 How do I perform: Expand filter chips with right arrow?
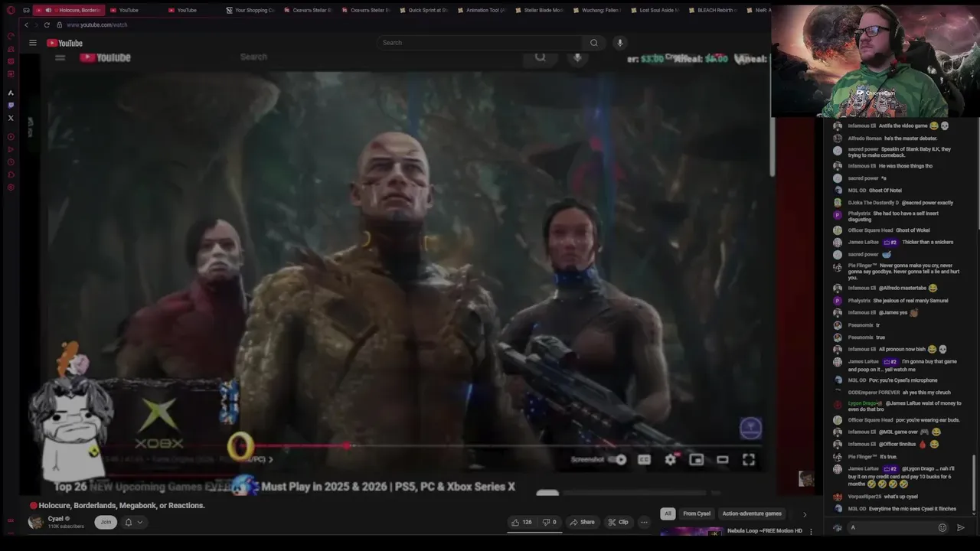(x=804, y=514)
